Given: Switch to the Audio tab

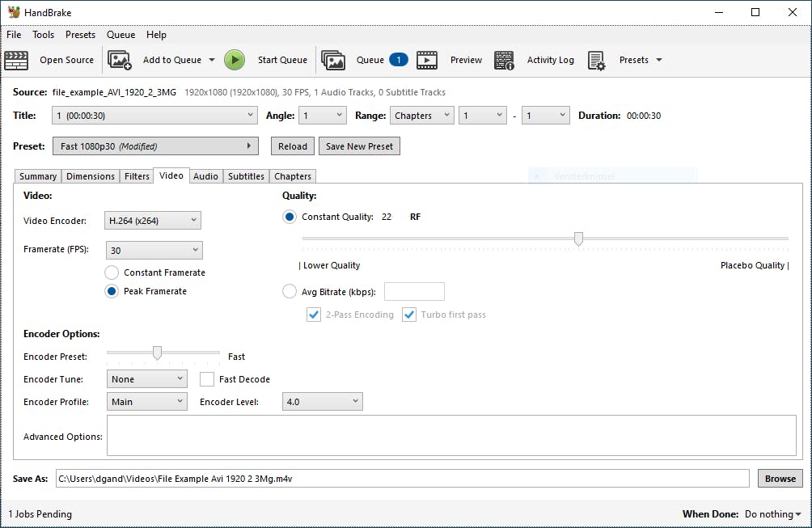Looking at the screenshot, I should 205,176.
